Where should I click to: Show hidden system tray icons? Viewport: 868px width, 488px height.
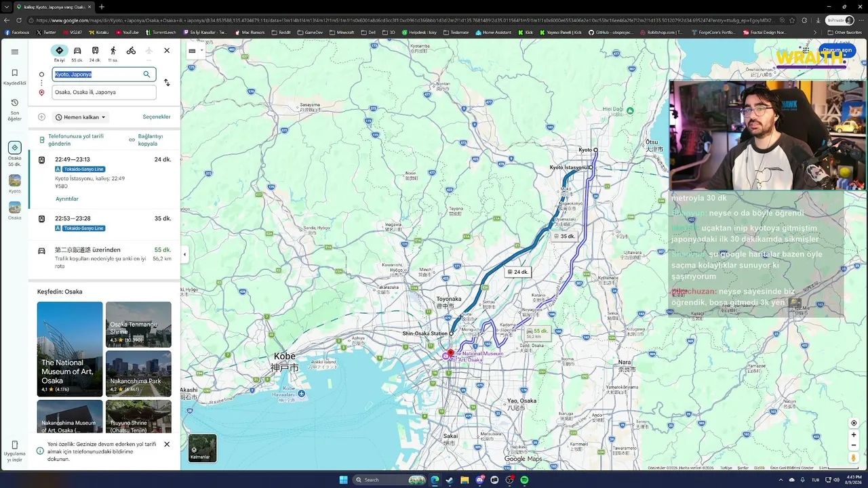(x=781, y=480)
